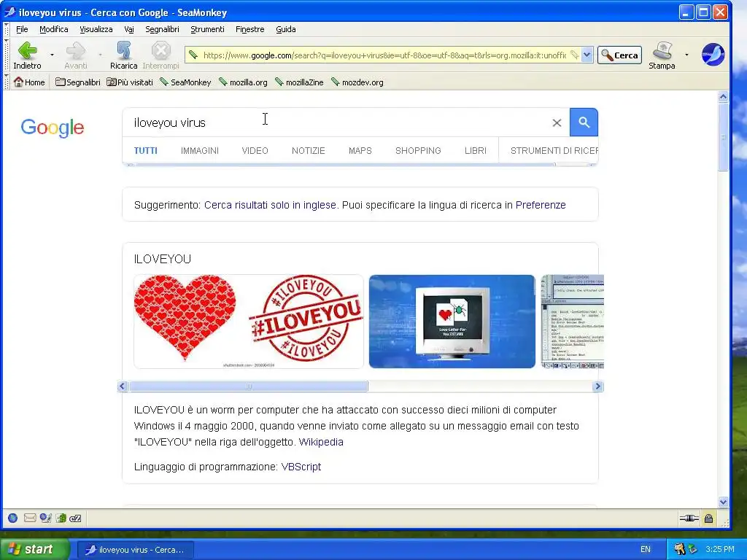Screen dimensions: 747x560
Task: Click Cerca risultati solo in inglese link
Action: coord(270,205)
